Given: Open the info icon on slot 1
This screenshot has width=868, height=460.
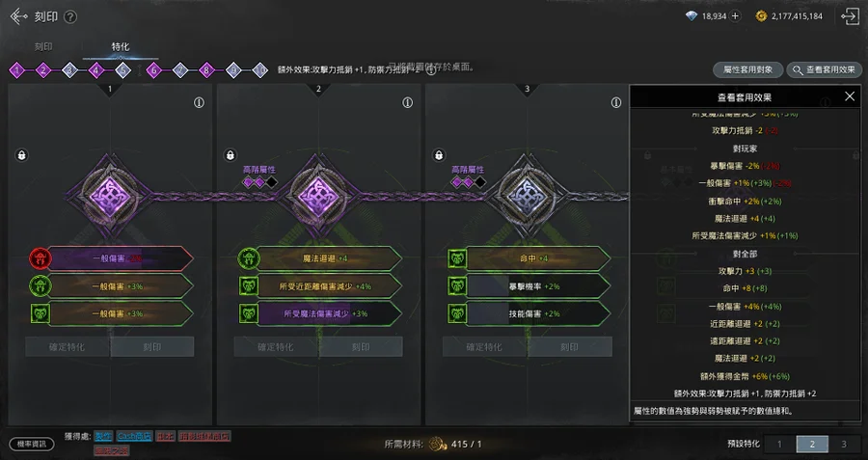Looking at the screenshot, I should pos(199,103).
